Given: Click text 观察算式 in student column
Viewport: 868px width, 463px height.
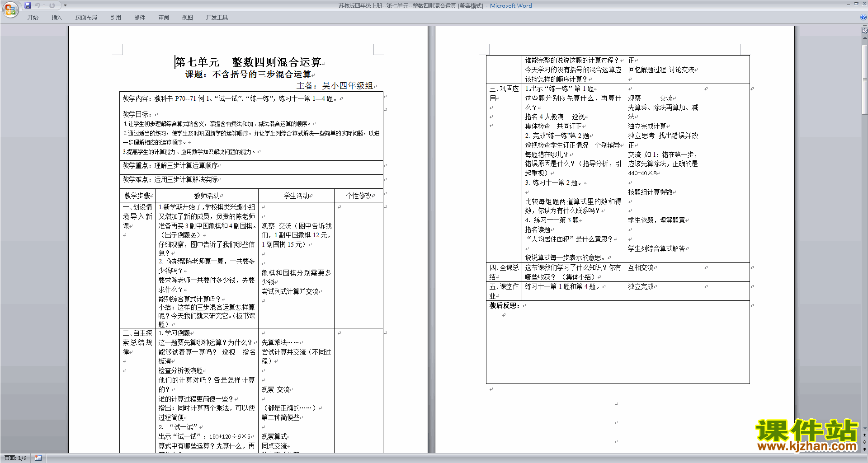Looking at the screenshot, I should click(274, 437).
